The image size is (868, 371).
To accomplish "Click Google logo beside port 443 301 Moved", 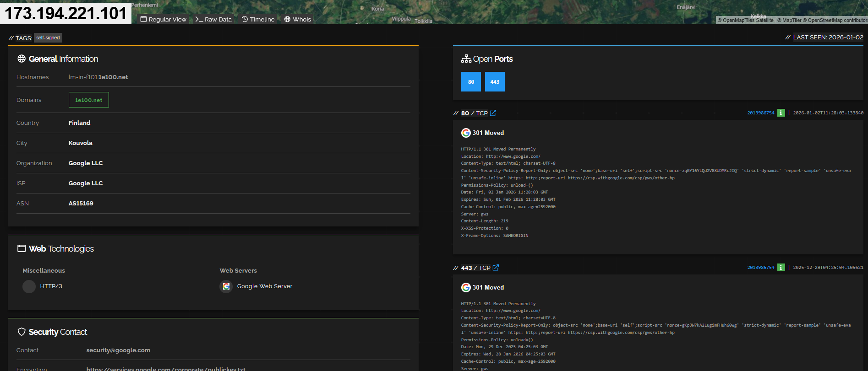I will click(x=466, y=287).
